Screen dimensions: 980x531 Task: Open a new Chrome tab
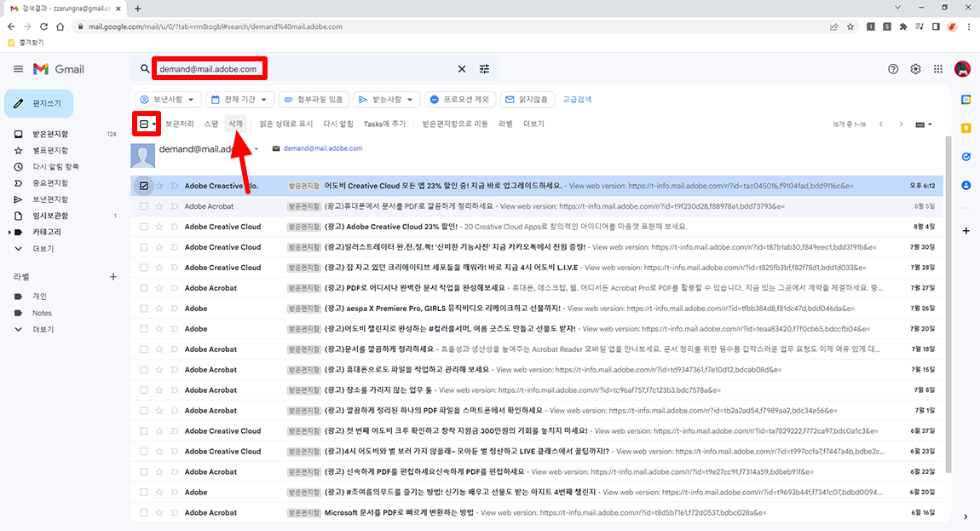pos(137,9)
